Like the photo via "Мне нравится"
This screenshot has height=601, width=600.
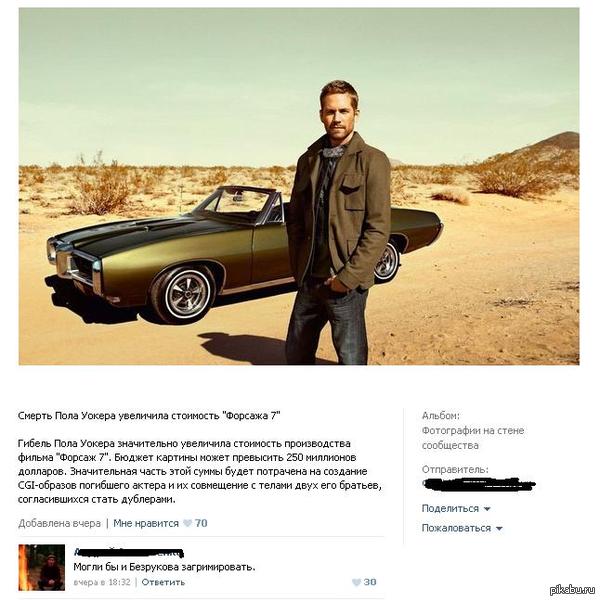coord(146,523)
